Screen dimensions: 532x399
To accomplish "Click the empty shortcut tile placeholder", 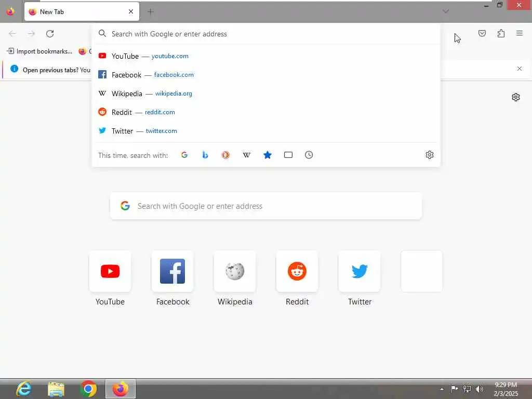I will (x=422, y=271).
